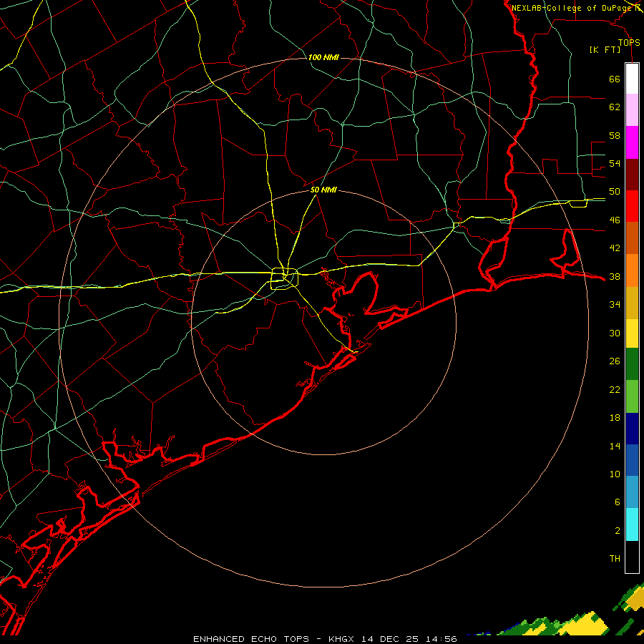The height and width of the screenshot is (644, 644).
Task: Click the light pink swatch in the scale
Action: click(632, 109)
